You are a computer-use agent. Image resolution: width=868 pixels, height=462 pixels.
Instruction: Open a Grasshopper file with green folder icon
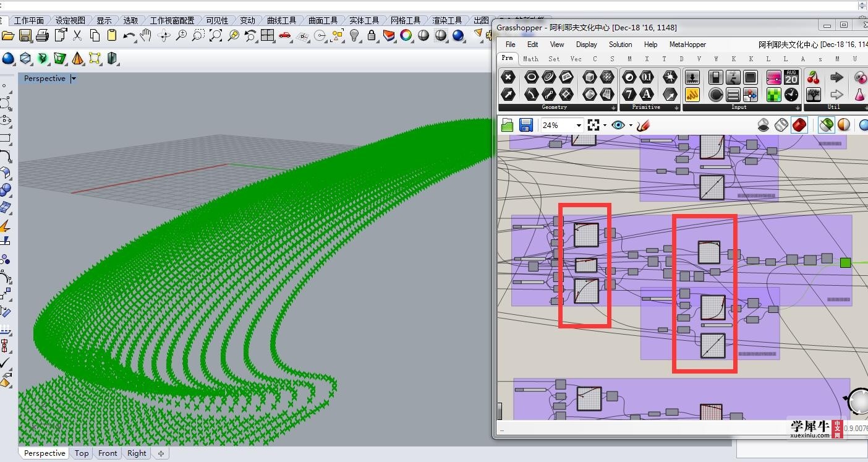tap(508, 125)
